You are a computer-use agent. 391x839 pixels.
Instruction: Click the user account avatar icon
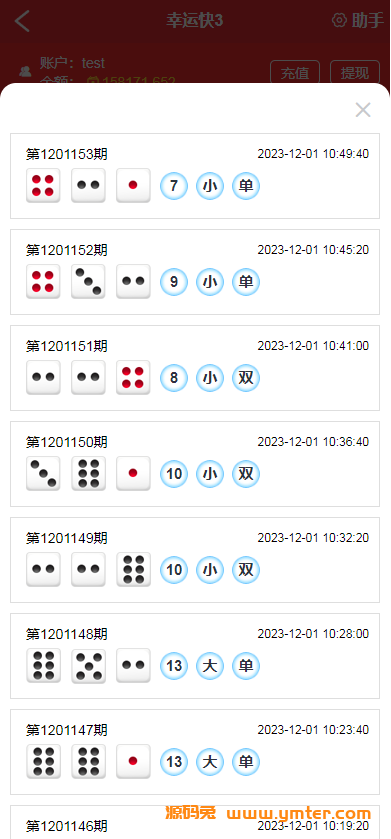point(25,71)
